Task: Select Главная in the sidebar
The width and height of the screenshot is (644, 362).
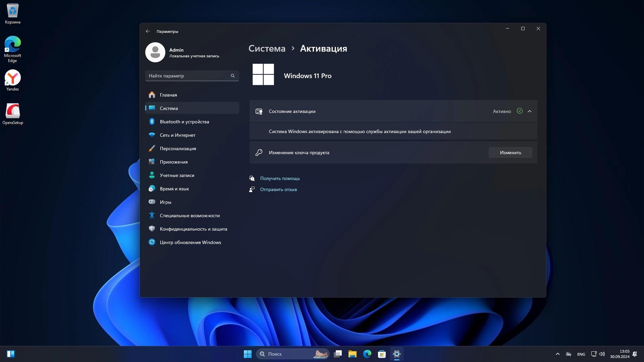Action: click(168, 95)
